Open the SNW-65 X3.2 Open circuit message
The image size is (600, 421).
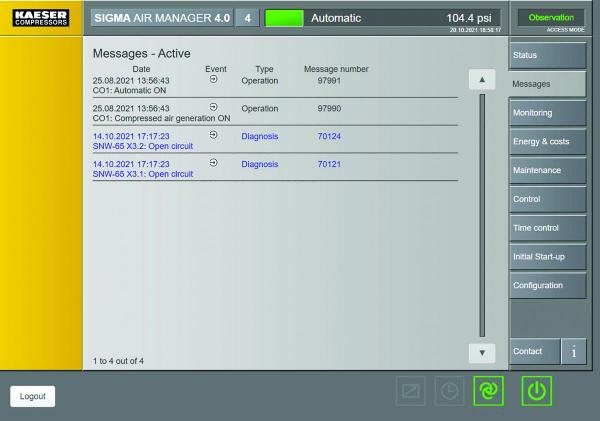point(275,141)
